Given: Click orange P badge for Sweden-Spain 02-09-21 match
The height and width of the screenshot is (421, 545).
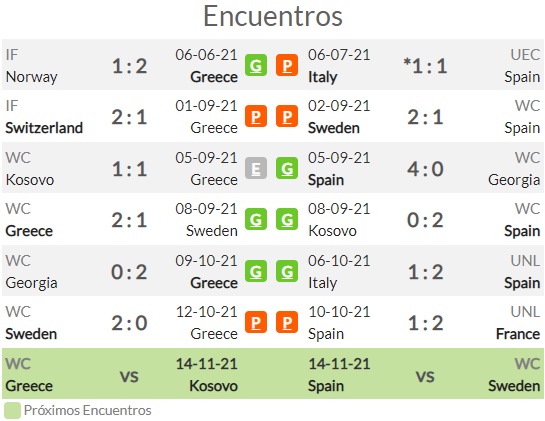Looking at the screenshot, I should (x=287, y=116).
